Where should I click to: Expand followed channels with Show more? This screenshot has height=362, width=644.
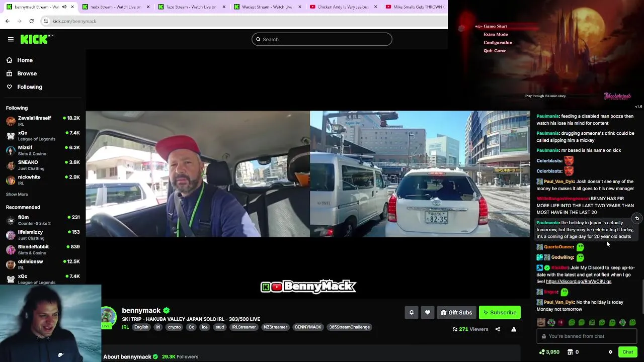(17, 194)
